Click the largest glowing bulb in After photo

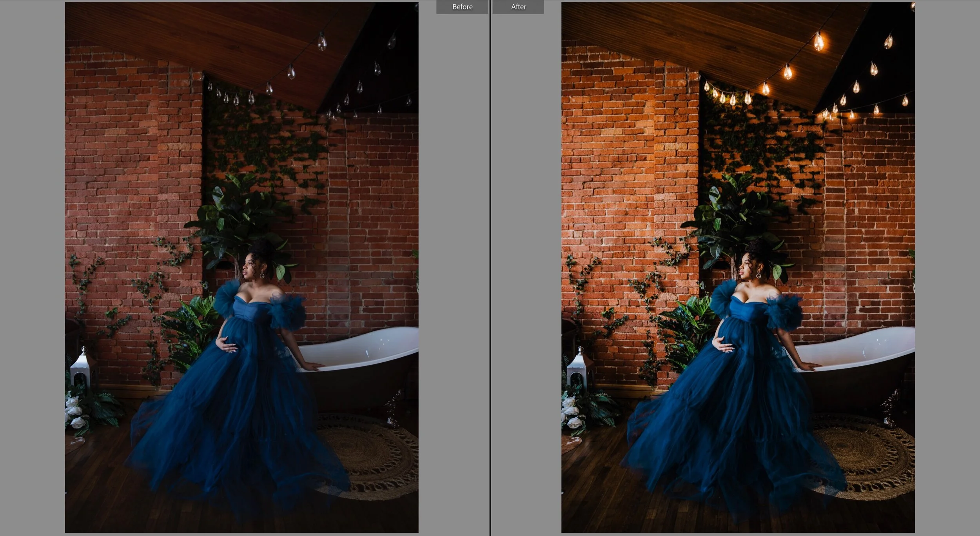coord(818,41)
